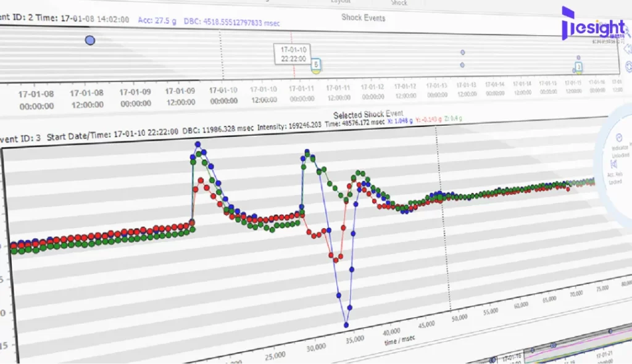Click the large blue shock dot on 17-01-08
The height and width of the screenshot is (364, 632).
[x=90, y=40]
